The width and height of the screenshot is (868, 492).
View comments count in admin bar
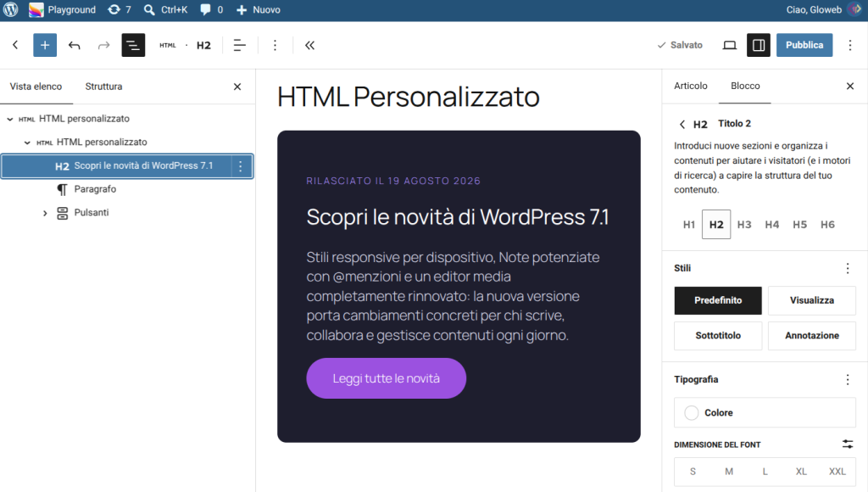(211, 10)
